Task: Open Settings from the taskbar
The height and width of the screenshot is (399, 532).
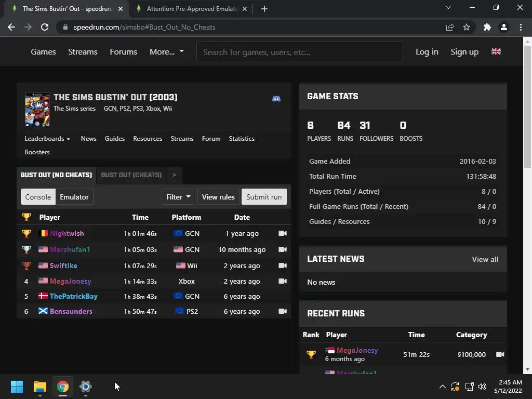Action: (x=86, y=387)
